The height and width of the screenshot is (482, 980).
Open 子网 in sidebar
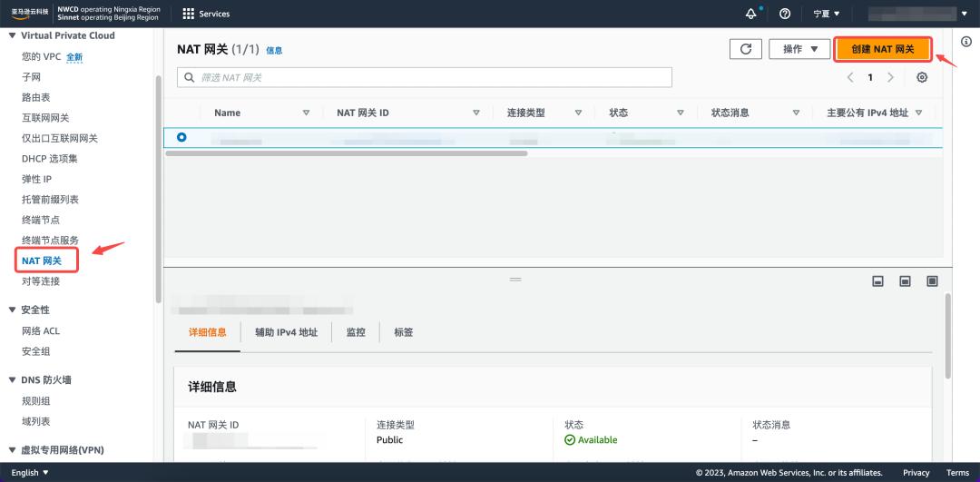(x=31, y=77)
